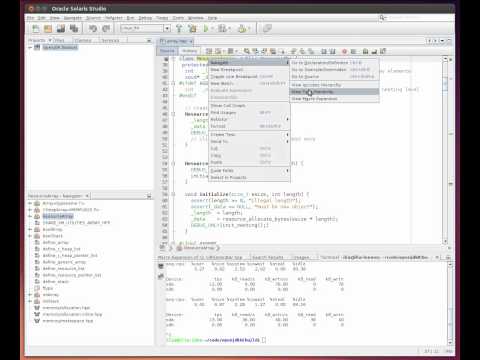
Task: Choose Format from the context menu
Action: [x=249, y=126]
